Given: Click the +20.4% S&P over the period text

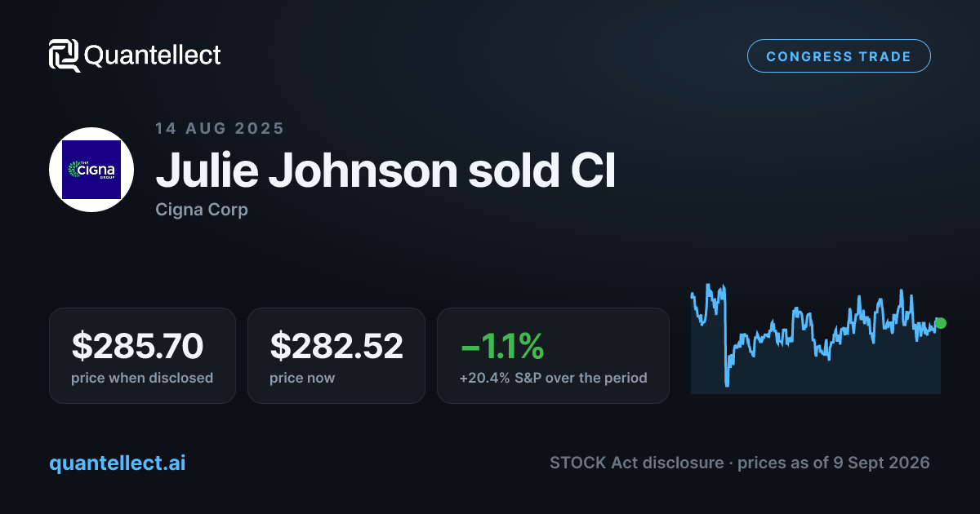Looking at the screenshot, I should [x=554, y=378].
